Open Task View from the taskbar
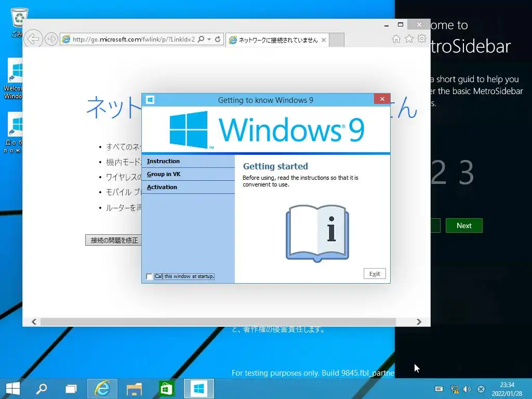This screenshot has width=532, height=399. coord(71,389)
